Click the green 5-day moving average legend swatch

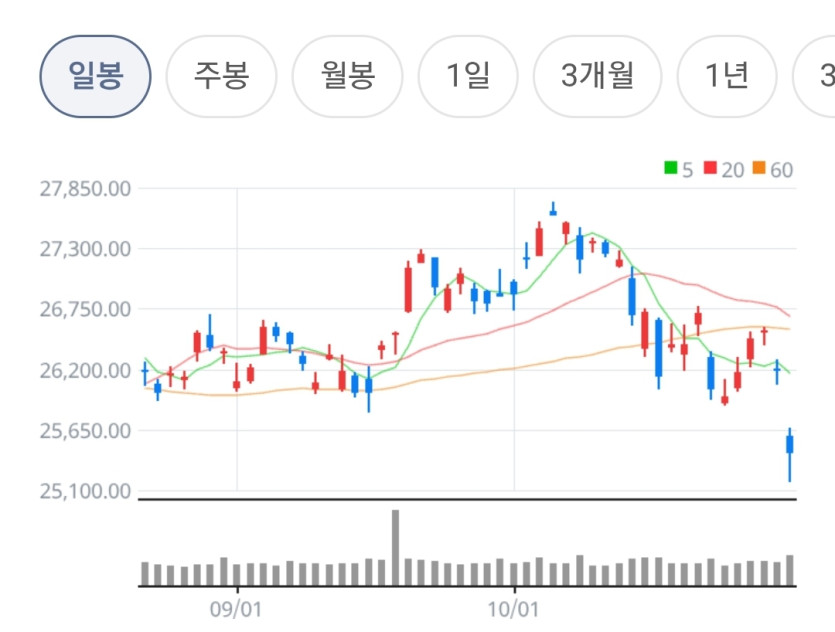point(670,168)
